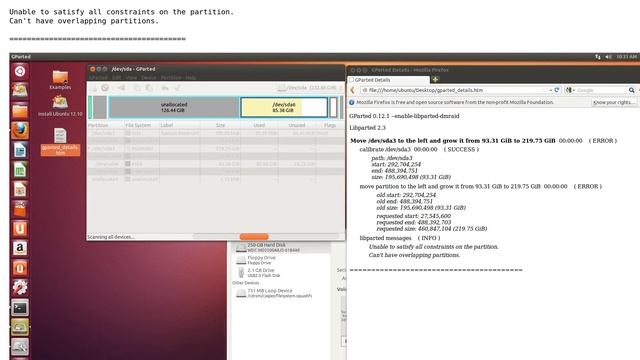Image resolution: width=640 pixels, height=360 pixels.
Task: Open the Partition menu in GParted
Action: [171, 78]
